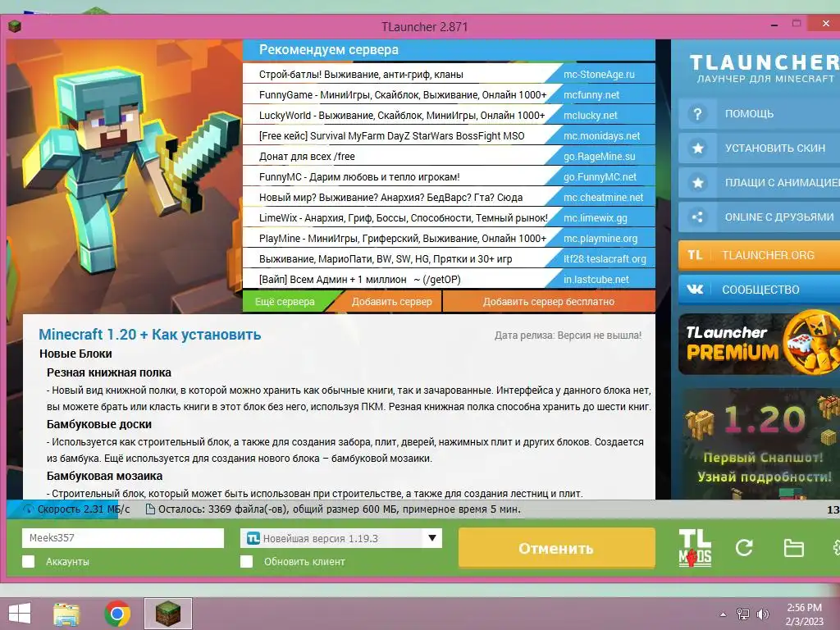Screen dimensions: 840x630
Task: Open the TLAUNCHER.ORG link button
Action: click(759, 255)
